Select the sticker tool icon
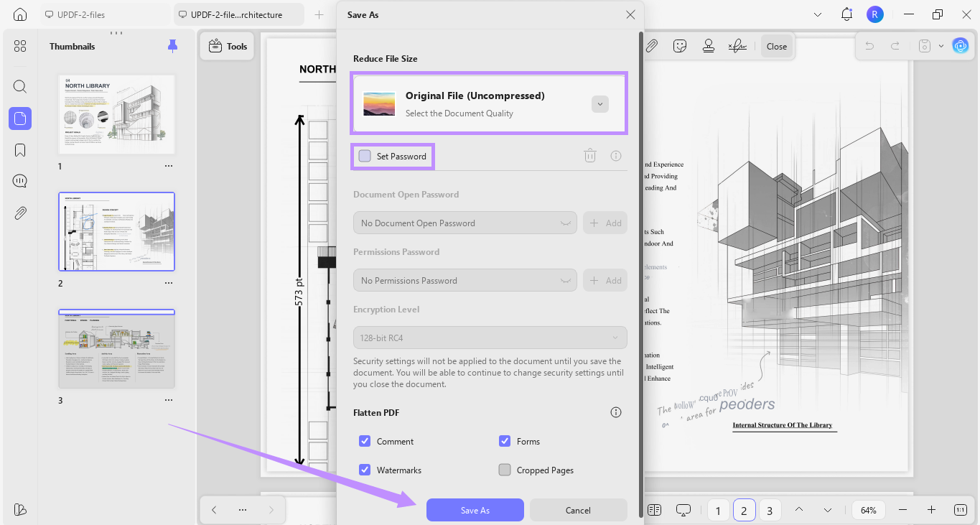The width and height of the screenshot is (980, 525). (x=680, y=46)
